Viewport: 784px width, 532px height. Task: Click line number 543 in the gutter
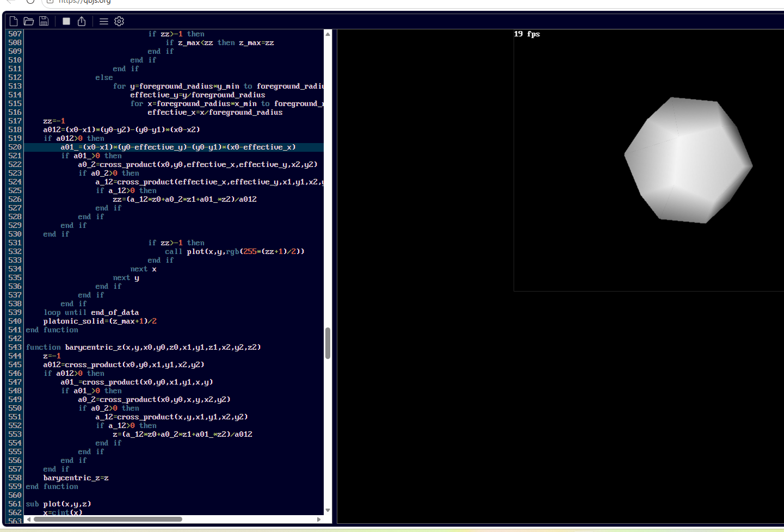(x=15, y=347)
